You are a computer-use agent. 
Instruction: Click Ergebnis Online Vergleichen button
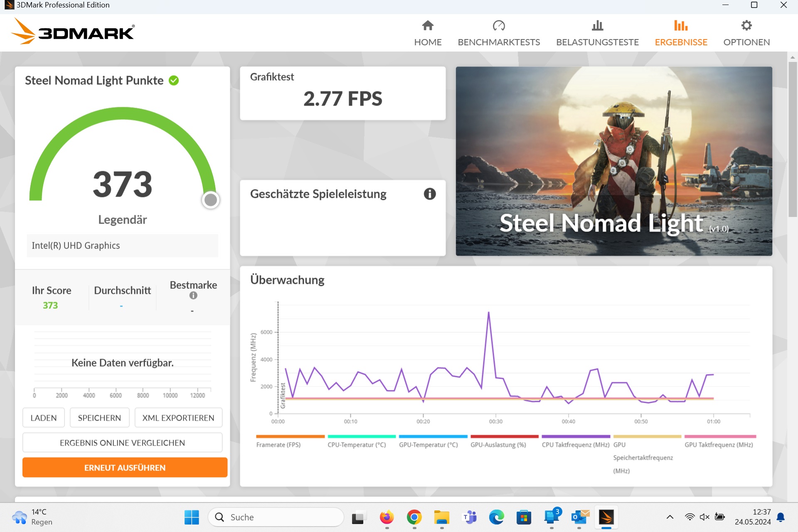point(122,443)
